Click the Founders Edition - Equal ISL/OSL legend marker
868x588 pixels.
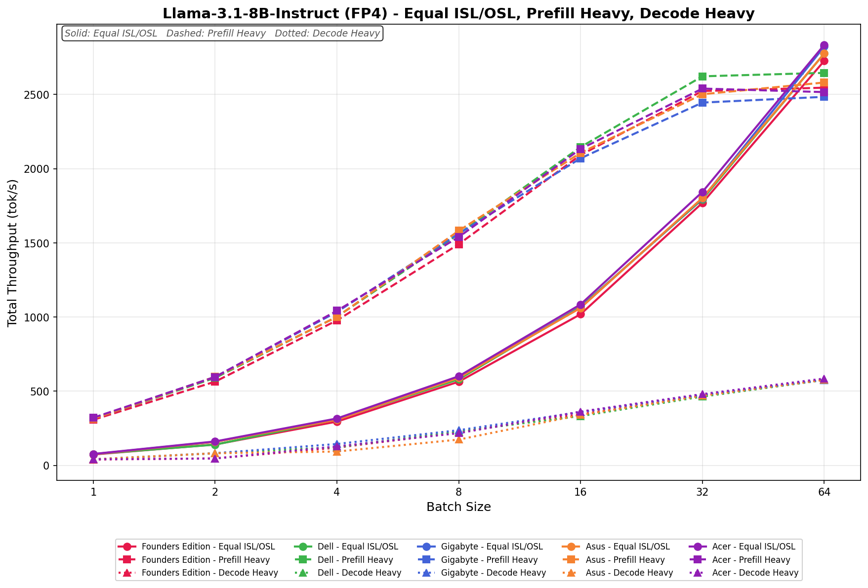[127, 547]
